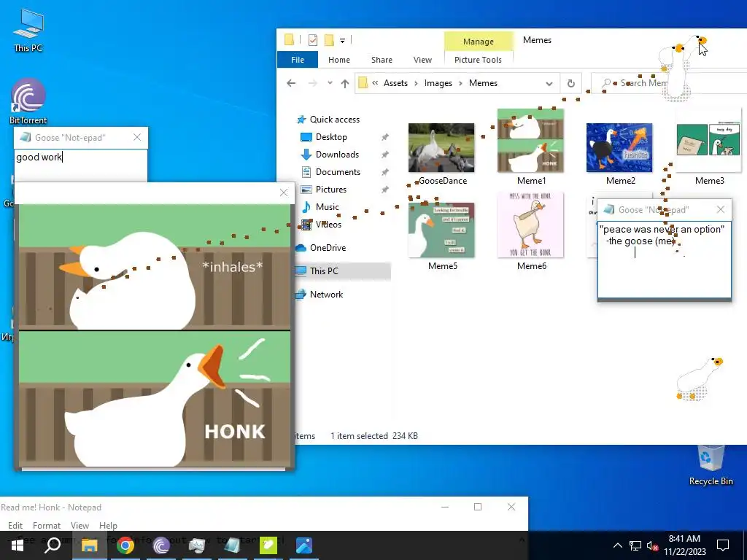The width and height of the screenshot is (747, 560).
Task: Click inside 'peace was never an option' note
Action: pos(664,259)
